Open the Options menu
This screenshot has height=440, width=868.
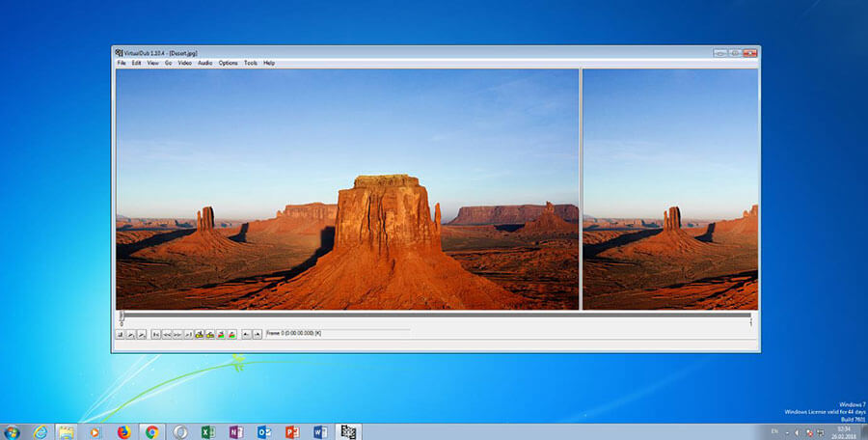point(228,63)
